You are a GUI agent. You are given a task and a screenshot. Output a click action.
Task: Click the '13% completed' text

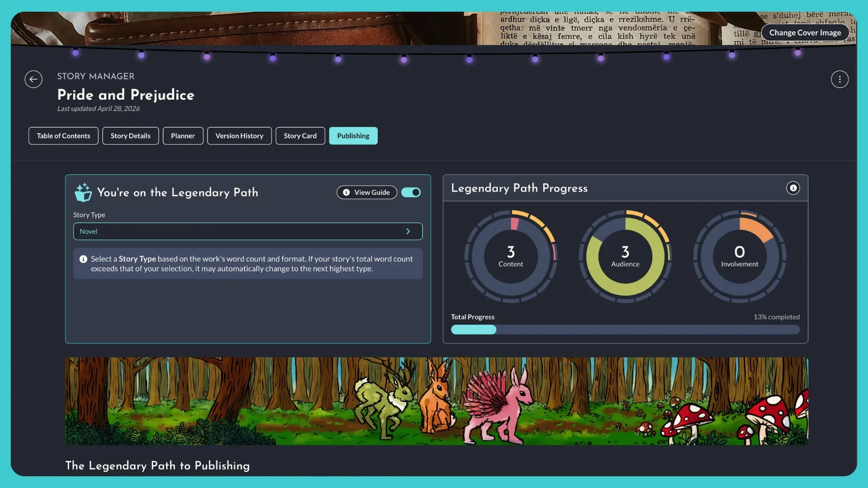tap(776, 317)
